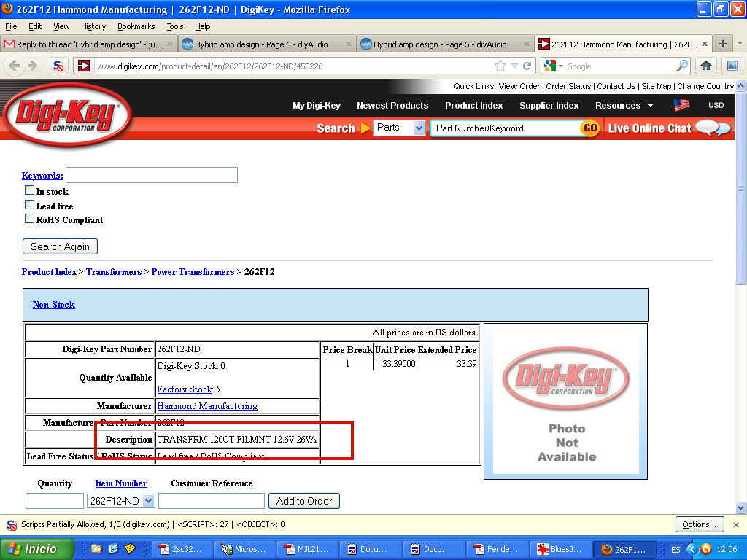Open the Bookmarks menu
Viewport: 747px width, 560px height.
pos(136,26)
